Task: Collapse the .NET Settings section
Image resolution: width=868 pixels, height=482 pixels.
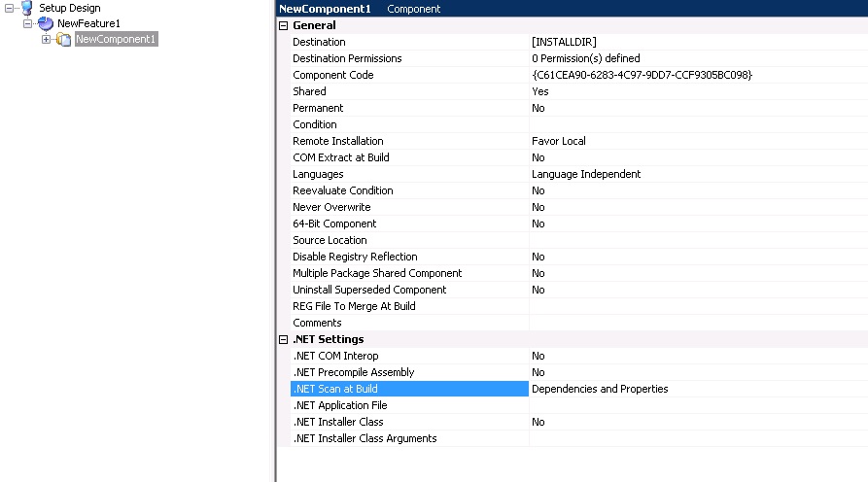Action: [284, 339]
